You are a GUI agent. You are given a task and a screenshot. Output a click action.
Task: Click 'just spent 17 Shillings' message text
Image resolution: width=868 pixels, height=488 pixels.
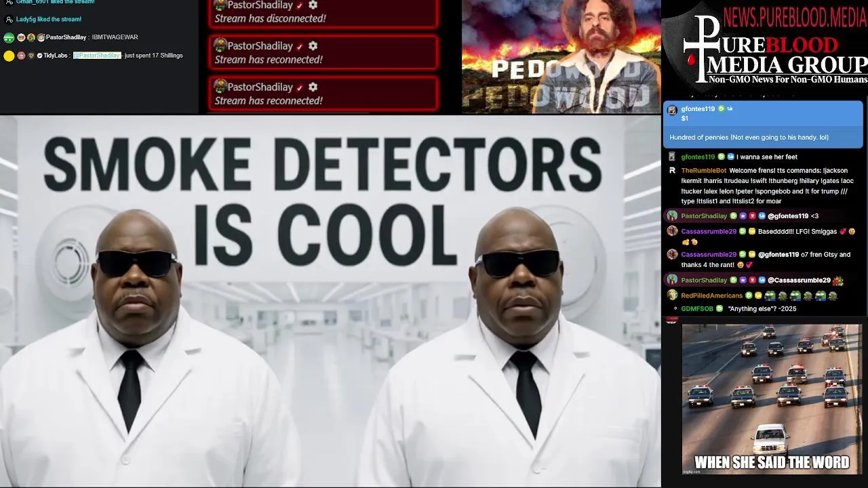tap(154, 56)
